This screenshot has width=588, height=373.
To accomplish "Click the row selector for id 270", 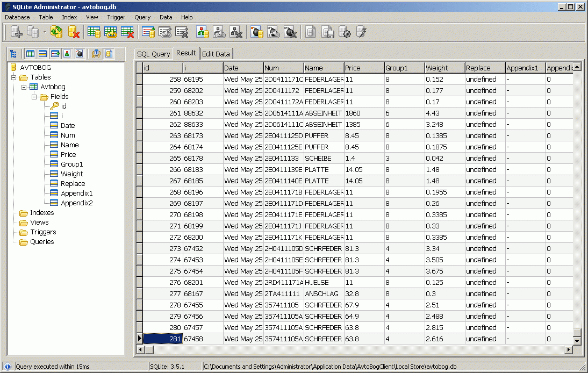I will (x=140, y=215).
